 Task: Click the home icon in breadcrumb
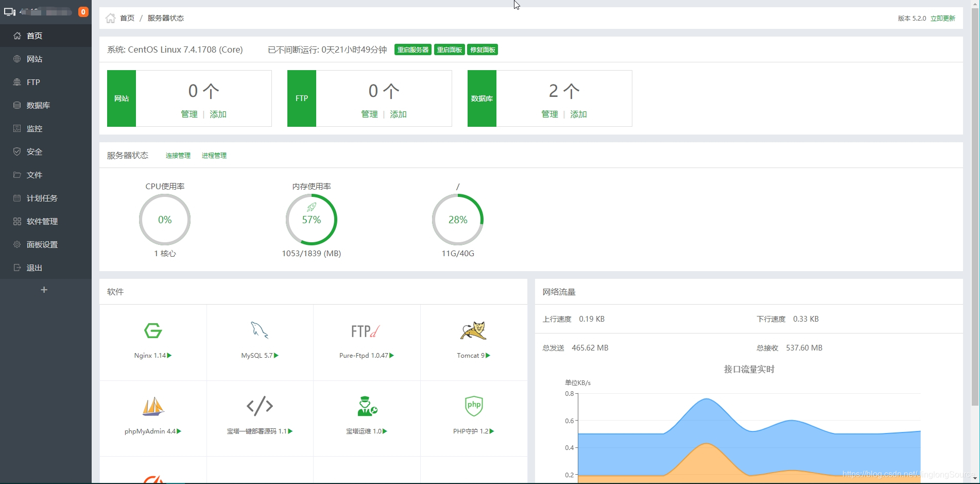(x=110, y=18)
